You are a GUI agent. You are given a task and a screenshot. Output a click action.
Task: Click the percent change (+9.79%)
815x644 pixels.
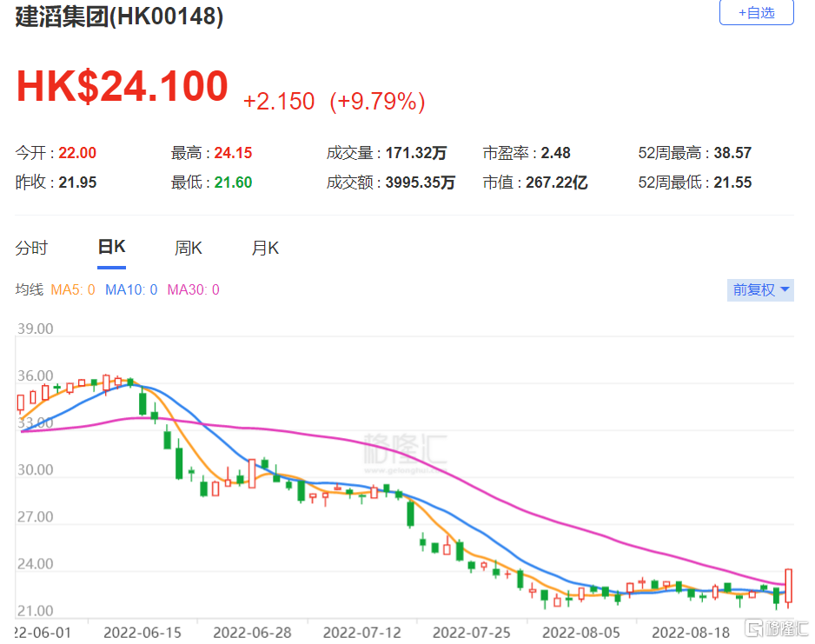point(377,102)
